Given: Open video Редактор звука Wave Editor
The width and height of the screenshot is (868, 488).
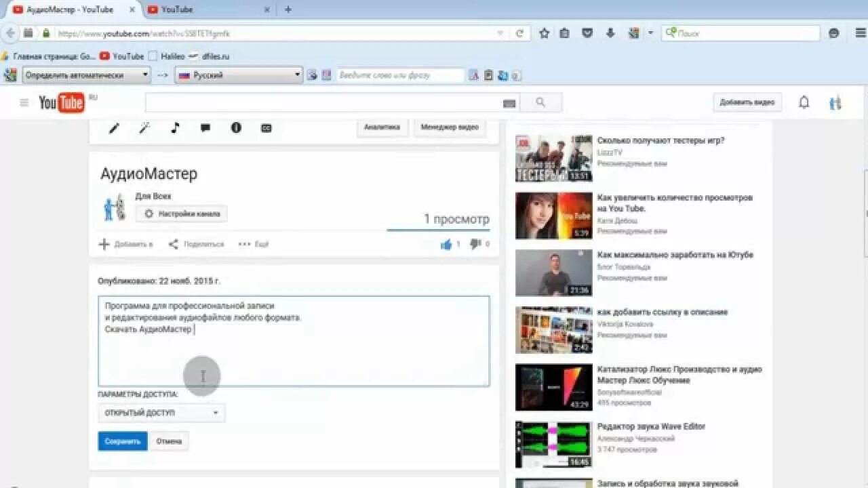Looking at the screenshot, I should [651, 426].
